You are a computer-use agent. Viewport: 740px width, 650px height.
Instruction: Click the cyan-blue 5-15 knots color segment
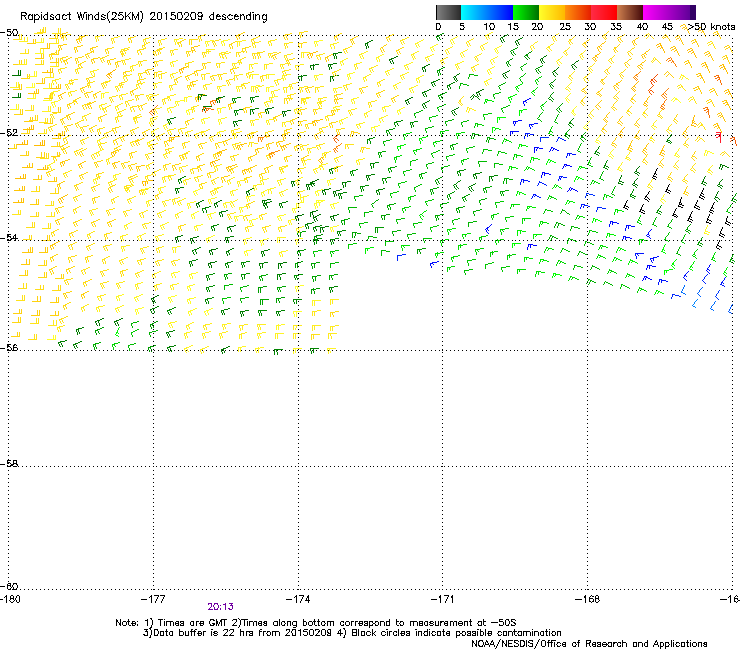(x=487, y=12)
